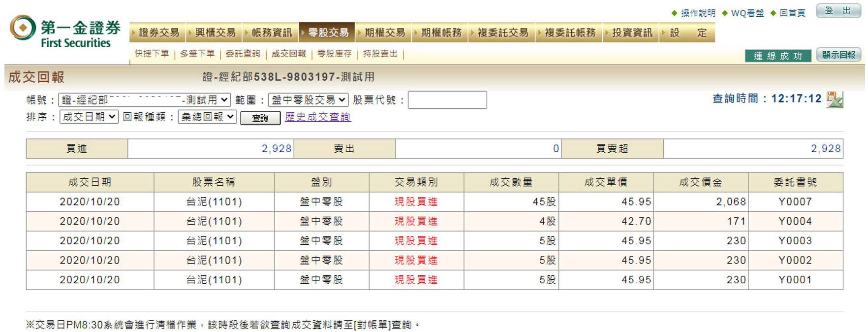The width and height of the screenshot is (868, 332).
Task: Click the 顯示回報 button
Action: point(838,55)
